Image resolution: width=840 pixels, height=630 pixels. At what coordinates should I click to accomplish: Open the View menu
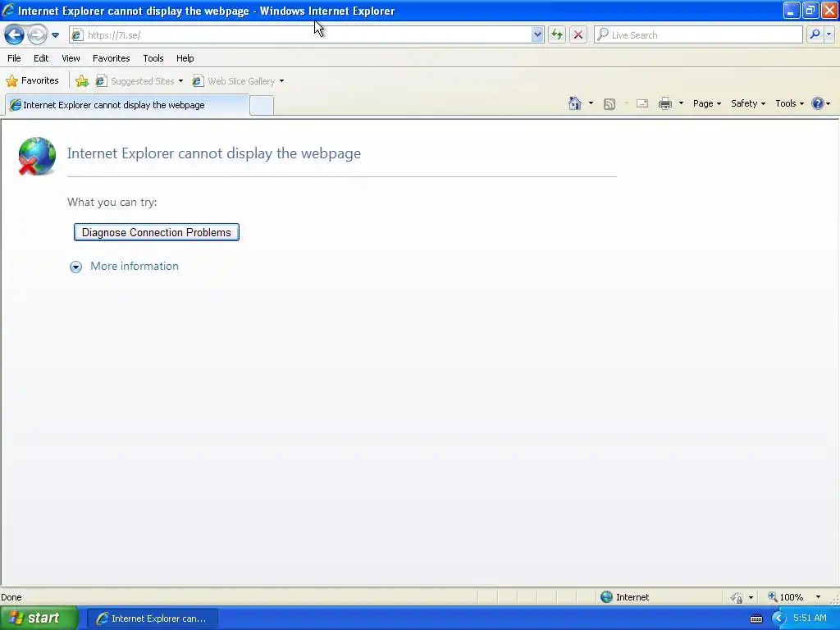click(71, 58)
